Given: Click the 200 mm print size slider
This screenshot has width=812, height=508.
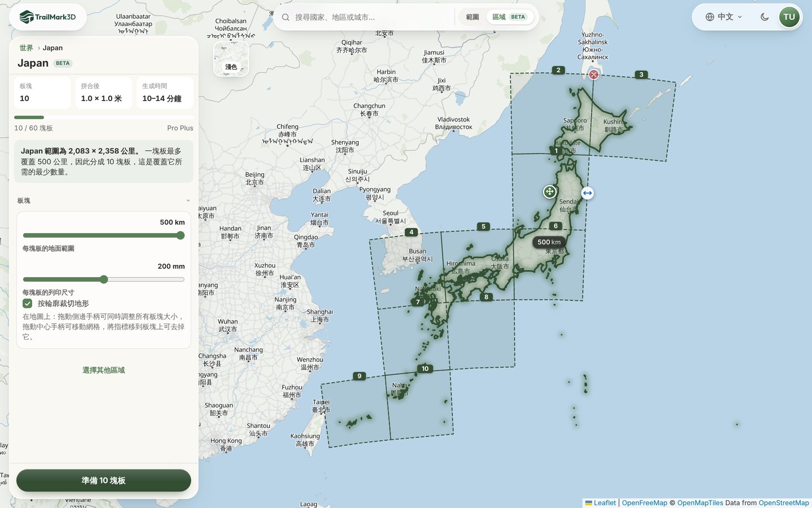Looking at the screenshot, I should point(104,279).
